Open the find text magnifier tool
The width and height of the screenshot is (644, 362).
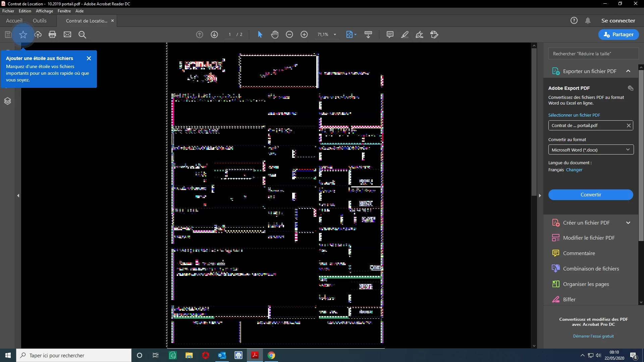click(x=82, y=35)
